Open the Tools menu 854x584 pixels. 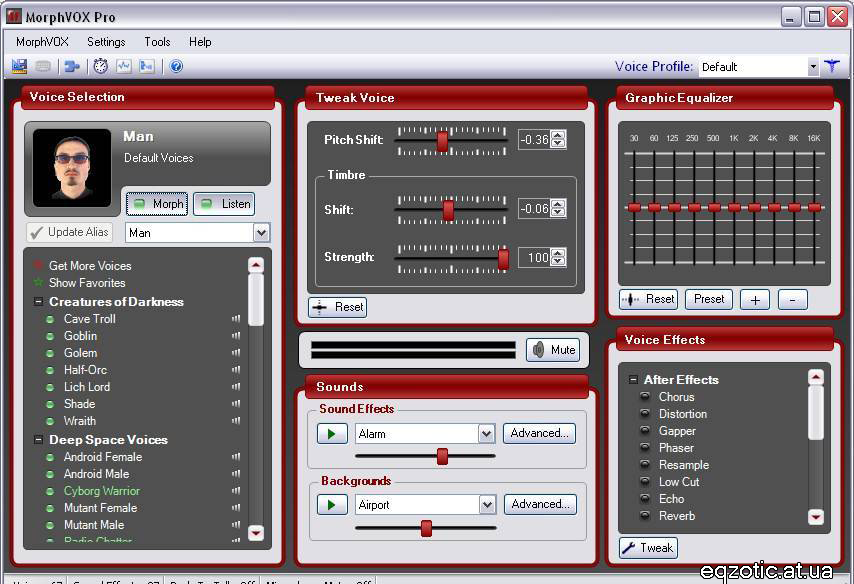point(157,42)
